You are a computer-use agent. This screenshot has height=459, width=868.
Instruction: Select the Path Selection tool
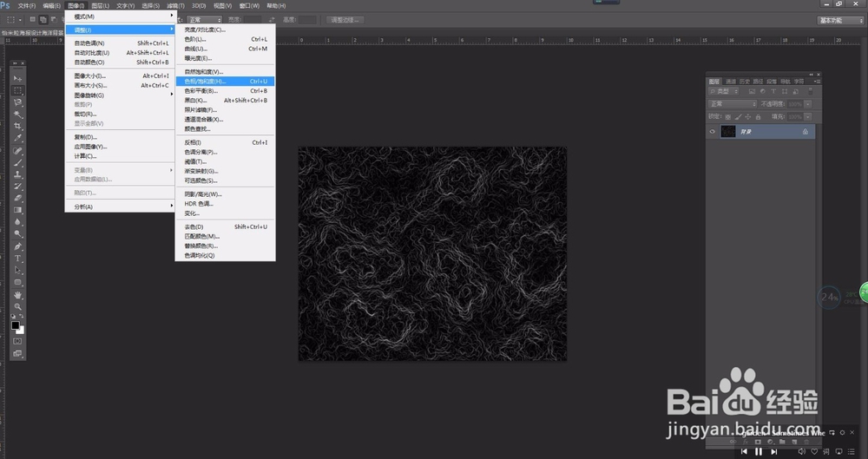pos(17,270)
